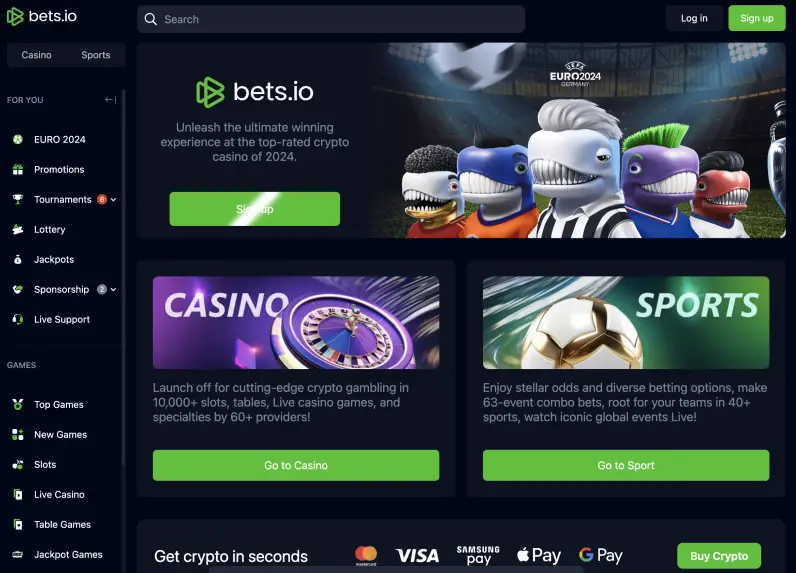Viewport: 796px width, 573px height.
Task: Click the Top Games medal icon
Action: [x=18, y=405]
